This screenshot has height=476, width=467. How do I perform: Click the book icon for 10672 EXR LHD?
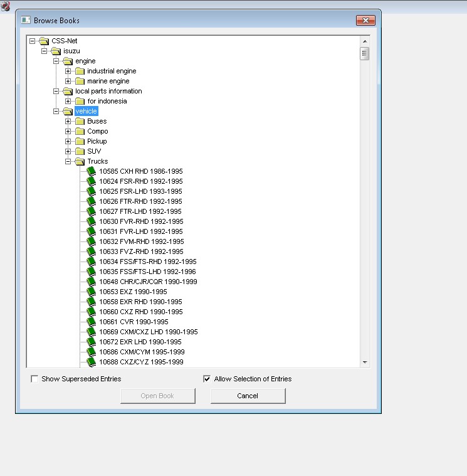point(91,342)
